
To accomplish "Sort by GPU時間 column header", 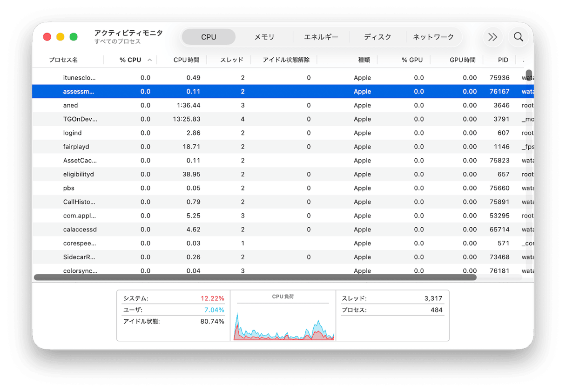I will tap(463, 60).
